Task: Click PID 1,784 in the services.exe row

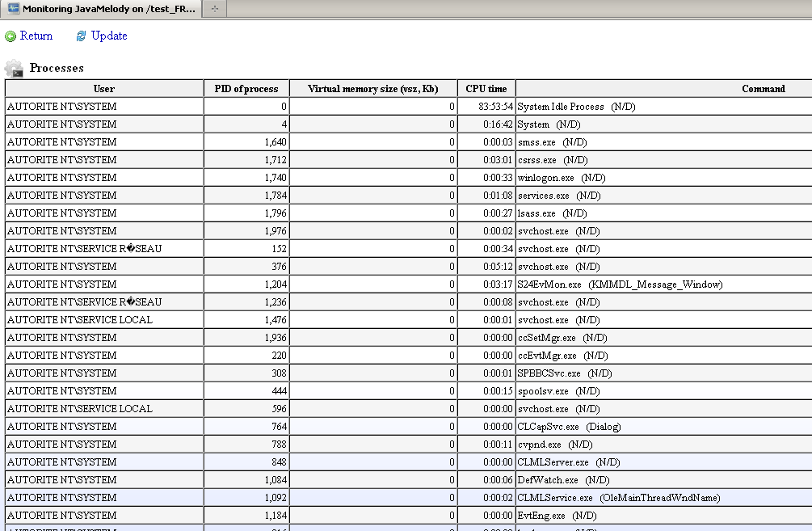Action: [x=276, y=196]
